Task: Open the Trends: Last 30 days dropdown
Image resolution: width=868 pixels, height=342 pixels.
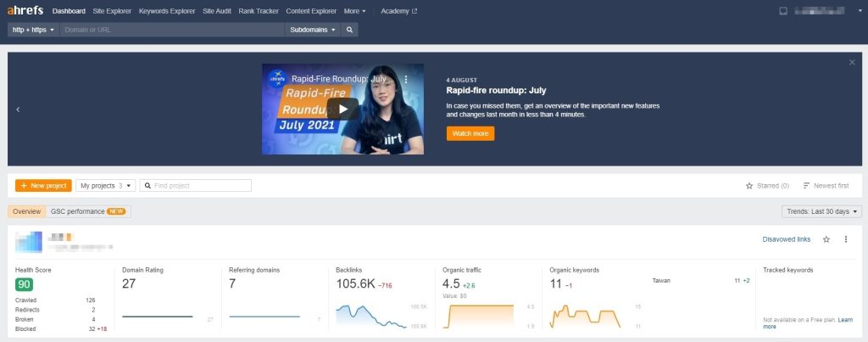Action: coord(821,212)
